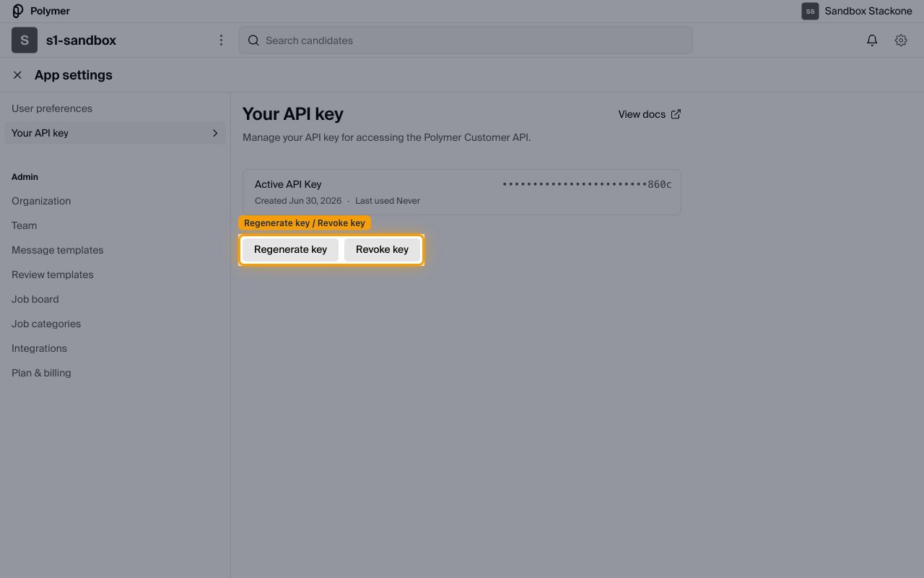Click the external link icon beside View docs
This screenshot has width=924, height=578.
[x=676, y=114]
